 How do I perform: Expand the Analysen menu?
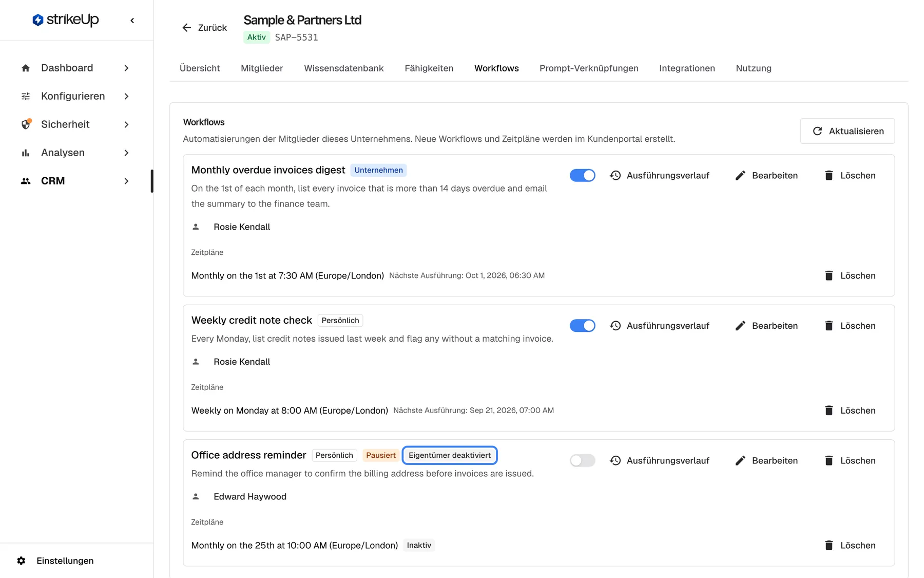126,153
